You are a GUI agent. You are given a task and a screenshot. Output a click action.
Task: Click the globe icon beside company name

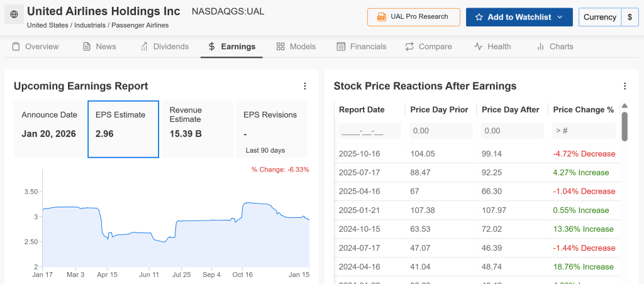[x=14, y=14]
